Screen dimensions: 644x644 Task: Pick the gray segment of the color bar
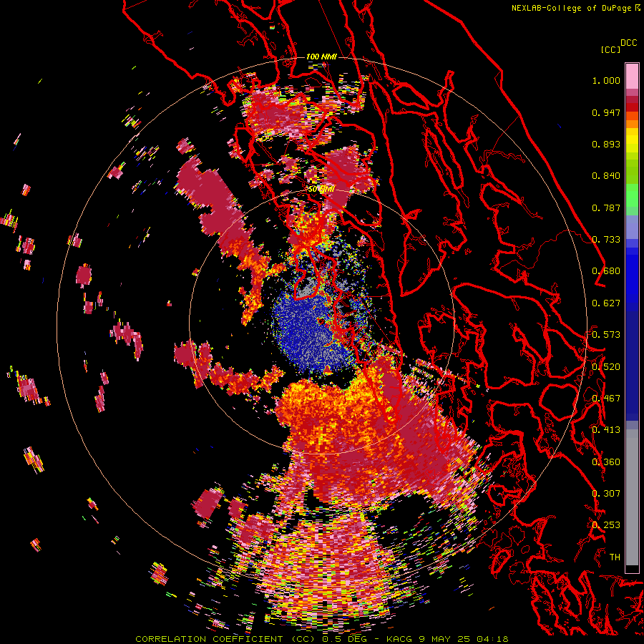point(632,497)
